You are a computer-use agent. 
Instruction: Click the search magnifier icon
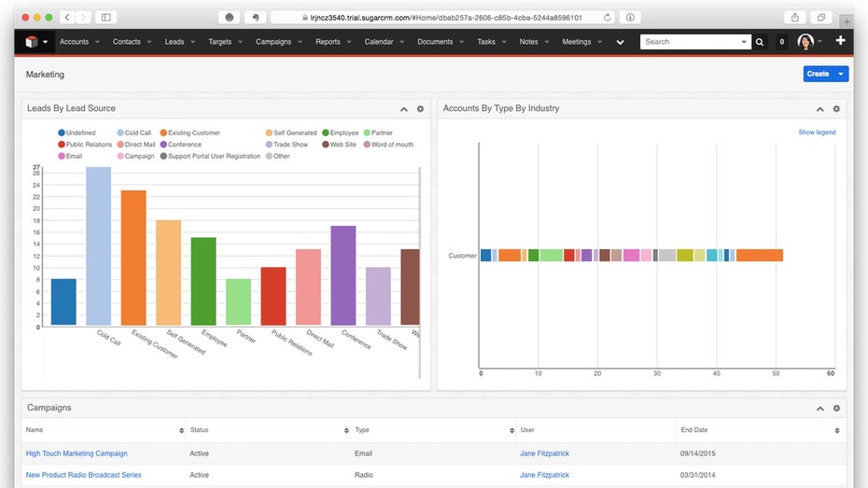click(x=760, y=42)
